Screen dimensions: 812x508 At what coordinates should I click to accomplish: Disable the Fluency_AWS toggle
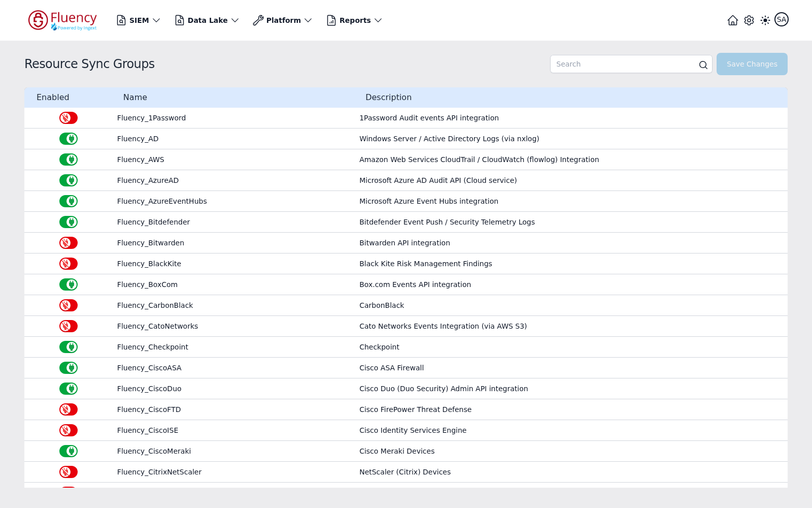point(69,160)
